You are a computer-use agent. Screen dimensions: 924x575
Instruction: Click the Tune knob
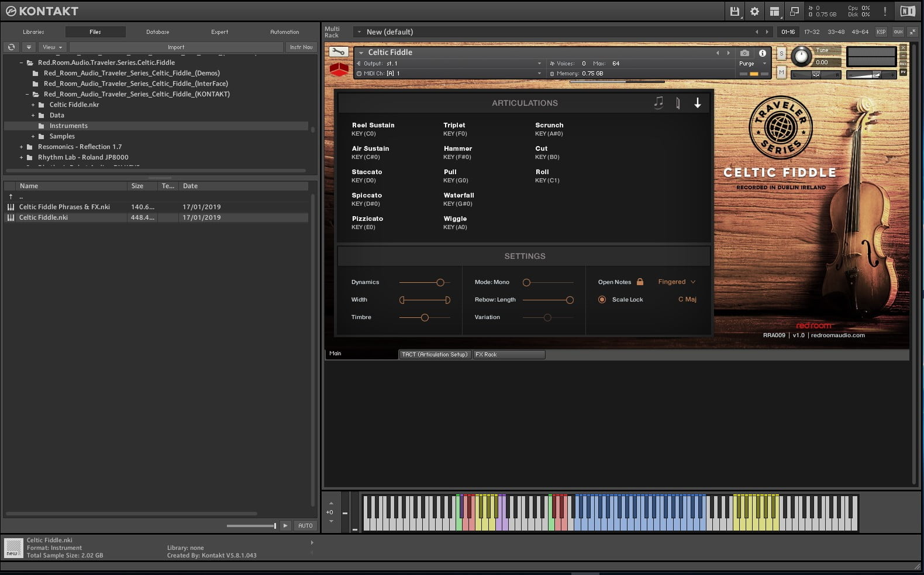pyautogui.click(x=802, y=56)
